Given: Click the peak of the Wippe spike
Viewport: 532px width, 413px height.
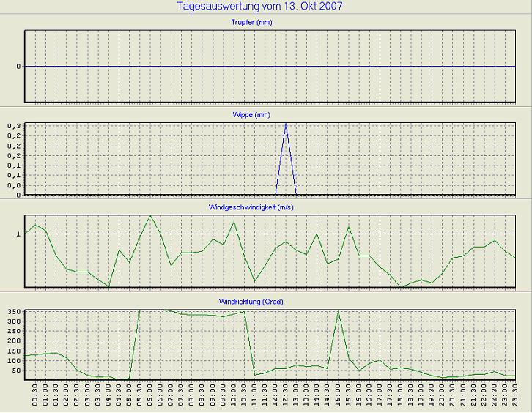Looking at the screenshot, I should (286, 124).
